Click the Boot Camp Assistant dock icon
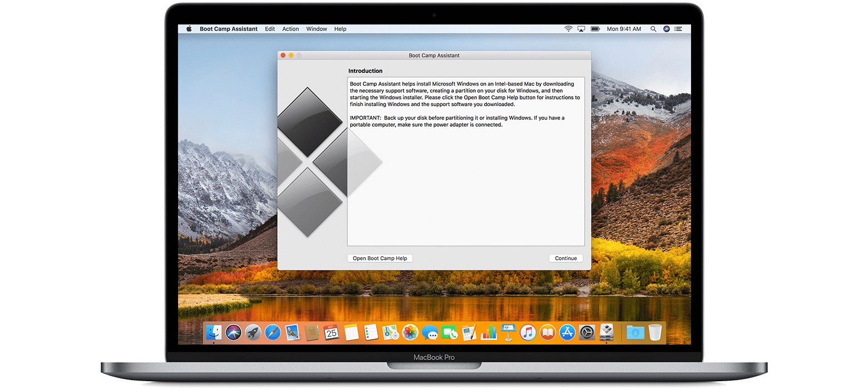This screenshot has width=868, height=389. 606,332
